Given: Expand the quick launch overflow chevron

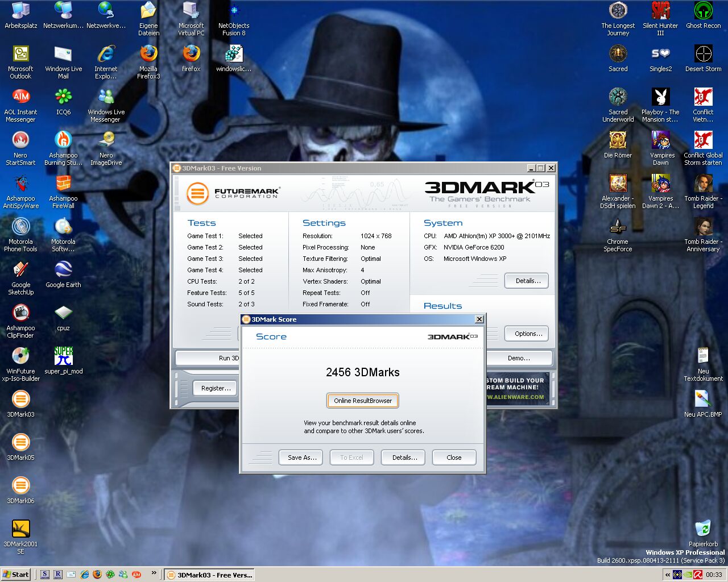Looking at the screenshot, I should click(154, 573).
